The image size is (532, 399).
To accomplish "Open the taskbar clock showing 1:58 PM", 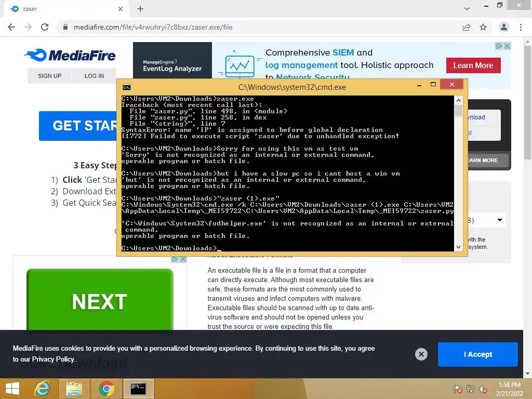I will 509,389.
